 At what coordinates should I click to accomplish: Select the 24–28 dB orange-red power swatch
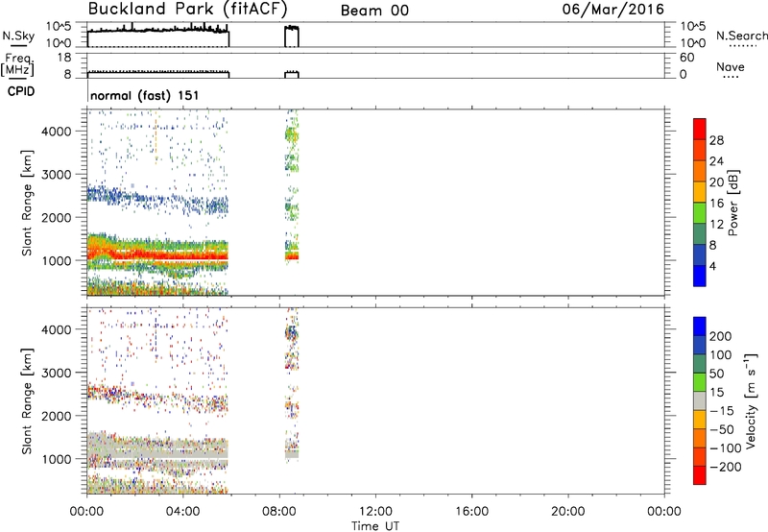[x=700, y=150]
